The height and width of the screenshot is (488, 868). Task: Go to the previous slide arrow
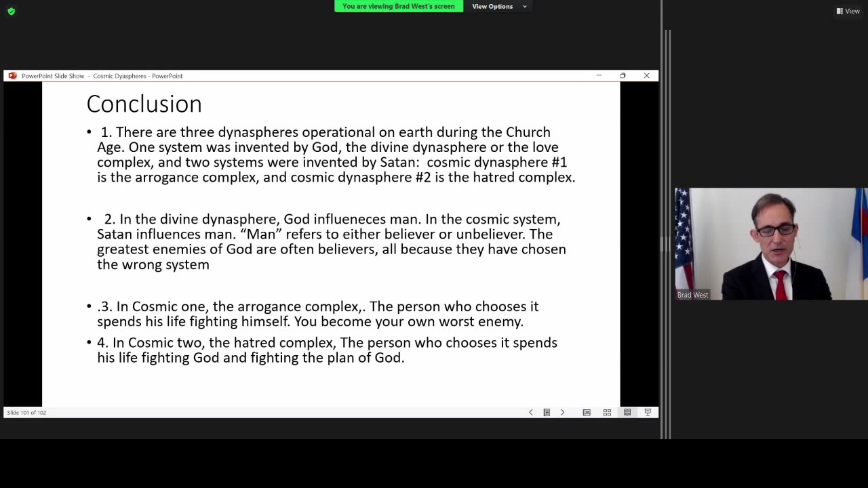click(530, 412)
